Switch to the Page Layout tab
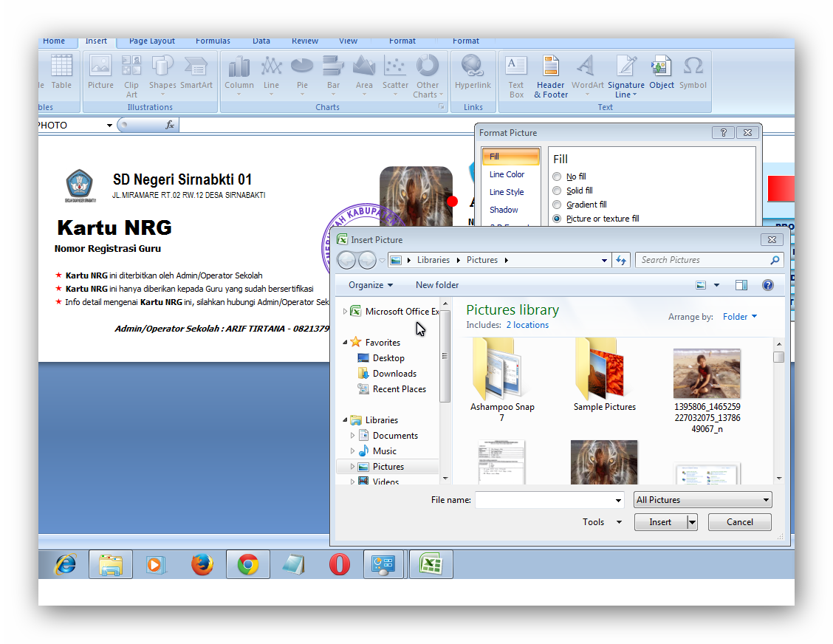 point(151,41)
